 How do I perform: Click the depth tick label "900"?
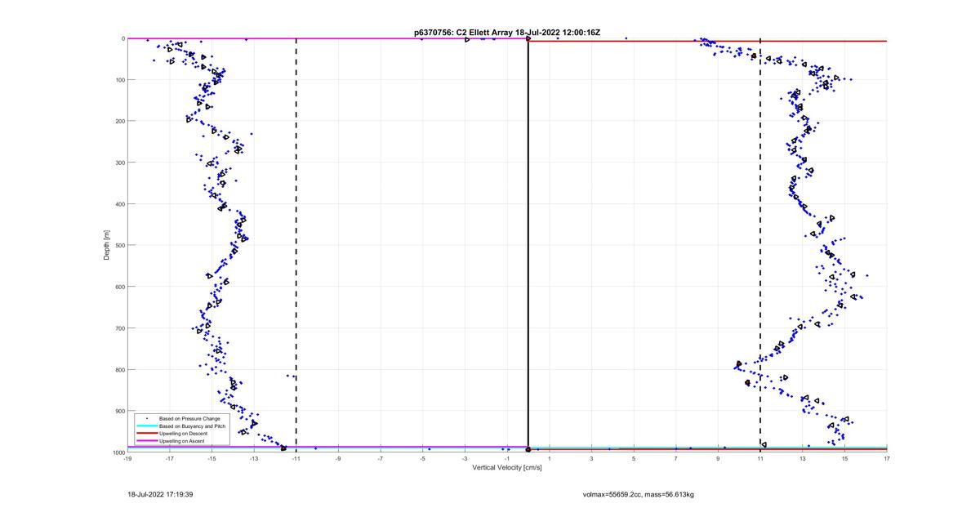pos(119,411)
